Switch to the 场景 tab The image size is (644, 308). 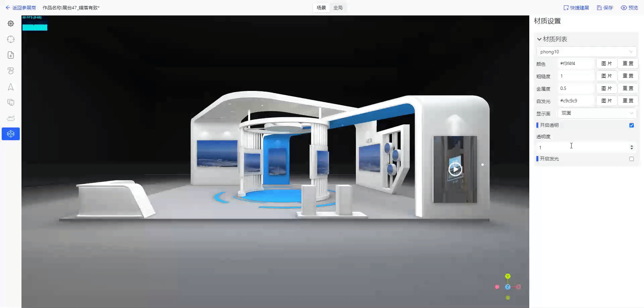coord(321,8)
